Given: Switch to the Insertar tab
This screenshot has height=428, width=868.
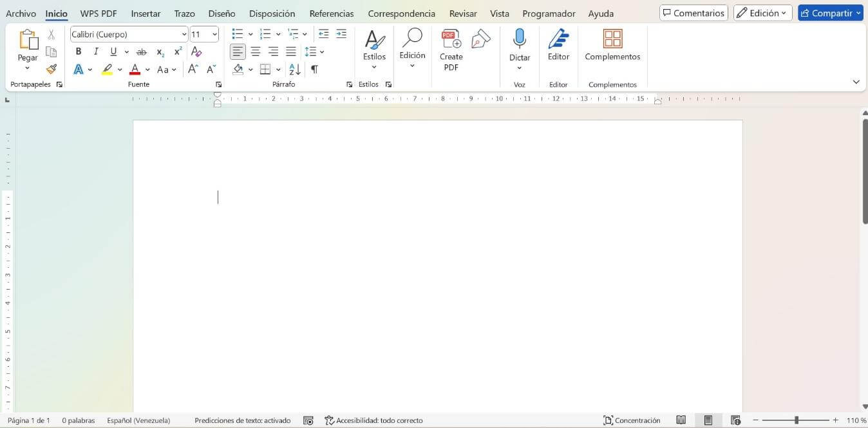Looking at the screenshot, I should pyautogui.click(x=146, y=14).
